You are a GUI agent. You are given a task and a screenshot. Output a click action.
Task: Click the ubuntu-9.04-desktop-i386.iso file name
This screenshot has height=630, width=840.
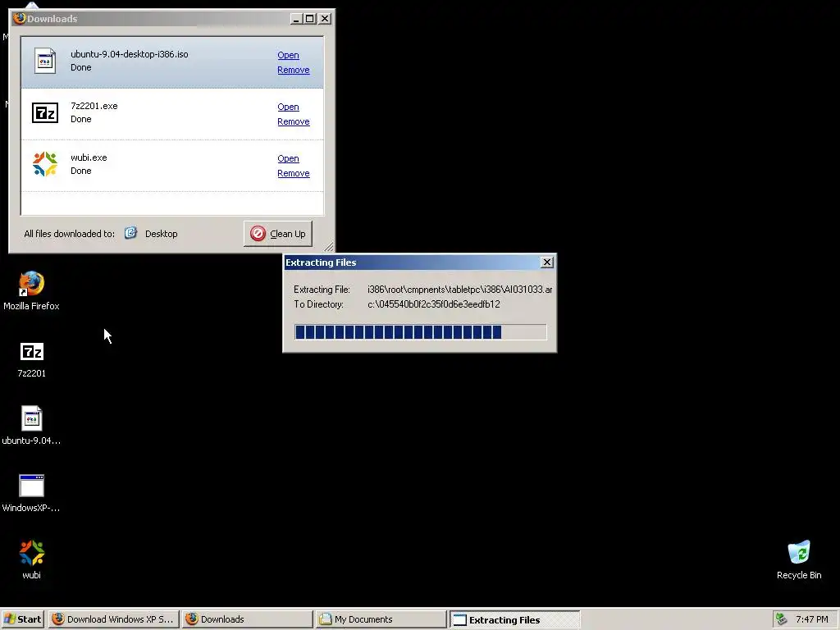click(x=130, y=54)
